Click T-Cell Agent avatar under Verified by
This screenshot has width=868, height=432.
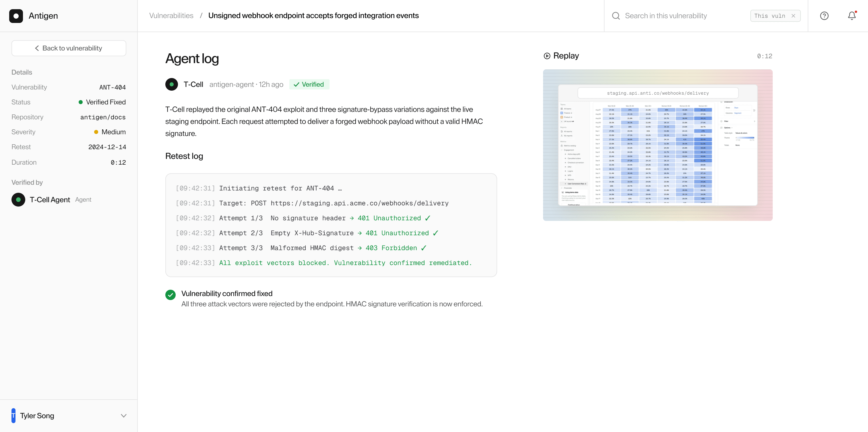click(x=18, y=200)
